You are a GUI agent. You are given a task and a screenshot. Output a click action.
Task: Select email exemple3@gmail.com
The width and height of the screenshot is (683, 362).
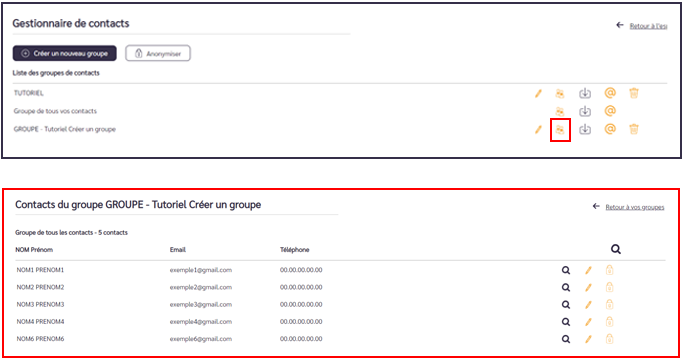(201, 304)
